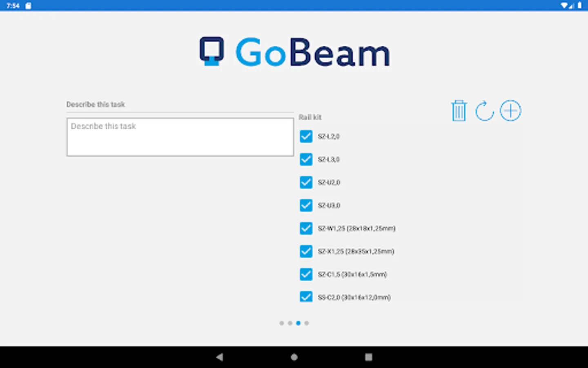Screen dimensions: 588x368
Task: Focus the Describe this task text box
Action: point(180,137)
